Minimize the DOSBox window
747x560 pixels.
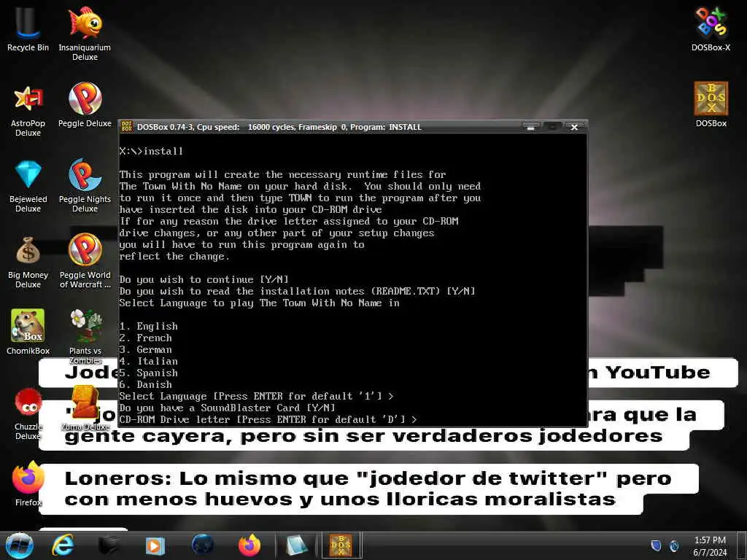(x=531, y=127)
